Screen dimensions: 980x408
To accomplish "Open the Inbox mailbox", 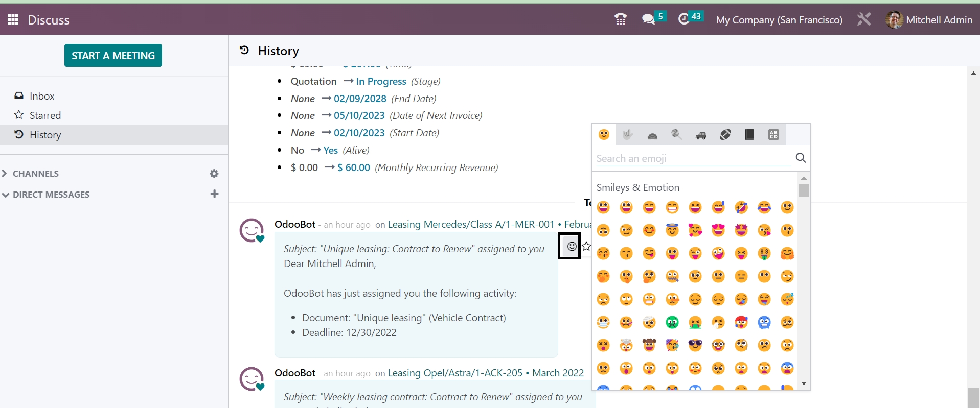I will point(41,96).
